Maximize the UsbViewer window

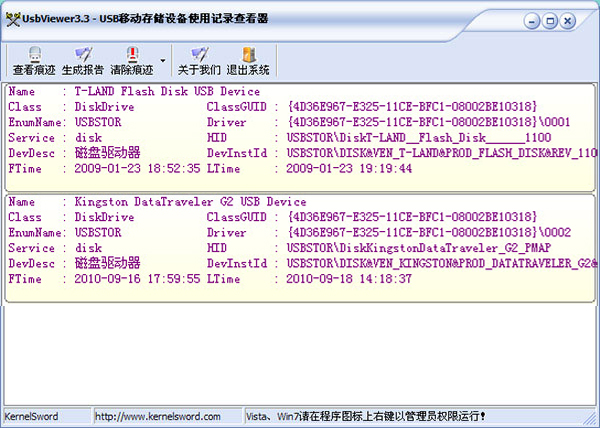click(550, 21)
